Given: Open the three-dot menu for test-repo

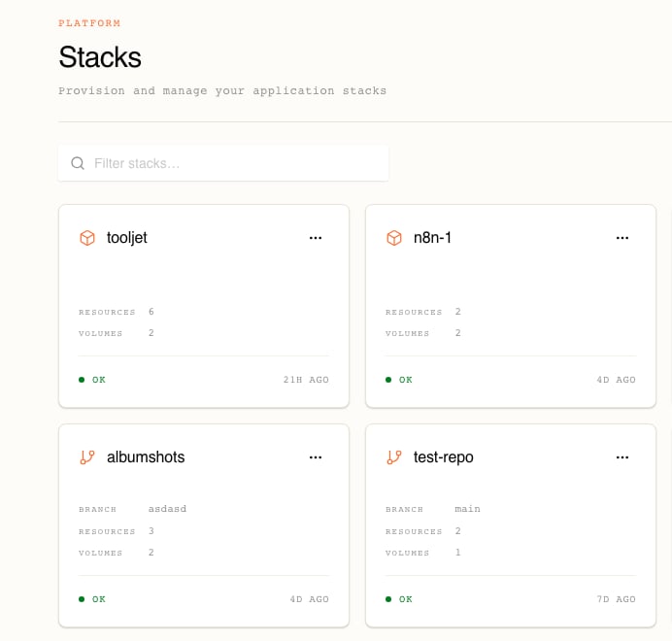Looking at the screenshot, I should pyautogui.click(x=622, y=457).
